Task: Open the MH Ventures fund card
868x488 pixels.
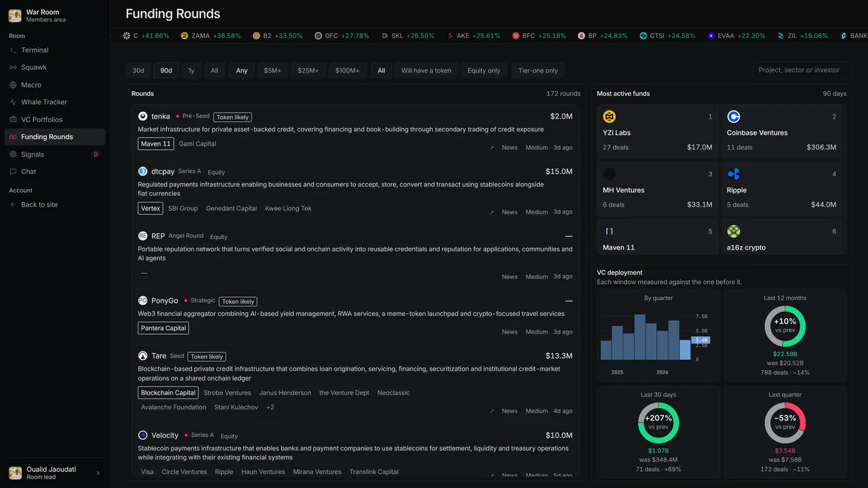Action: tap(657, 189)
